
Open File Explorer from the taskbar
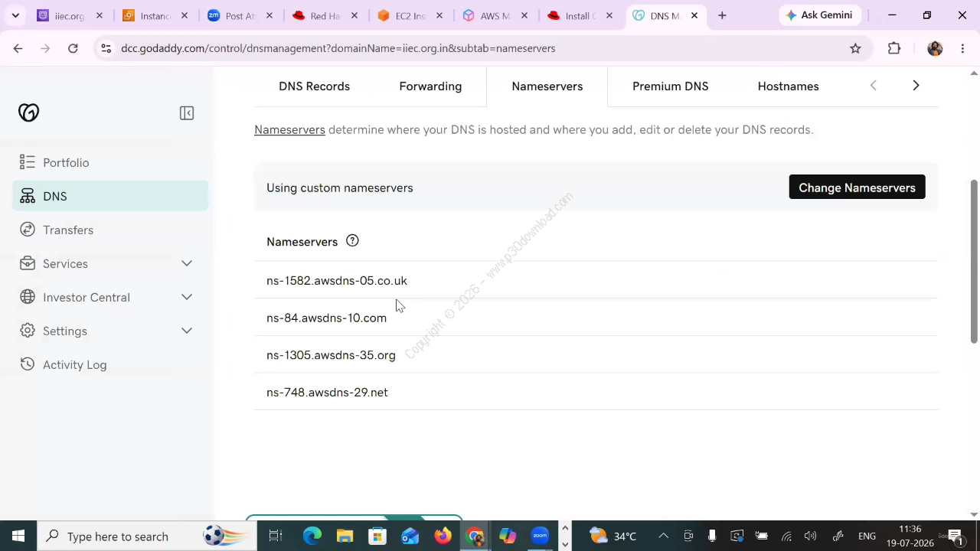(x=345, y=536)
